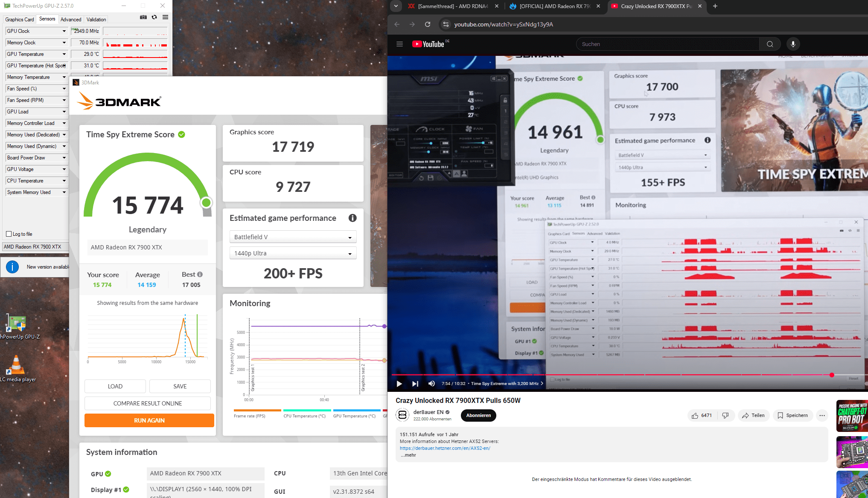Switch to the Graphics Card tab
The width and height of the screenshot is (868, 498).
click(19, 20)
